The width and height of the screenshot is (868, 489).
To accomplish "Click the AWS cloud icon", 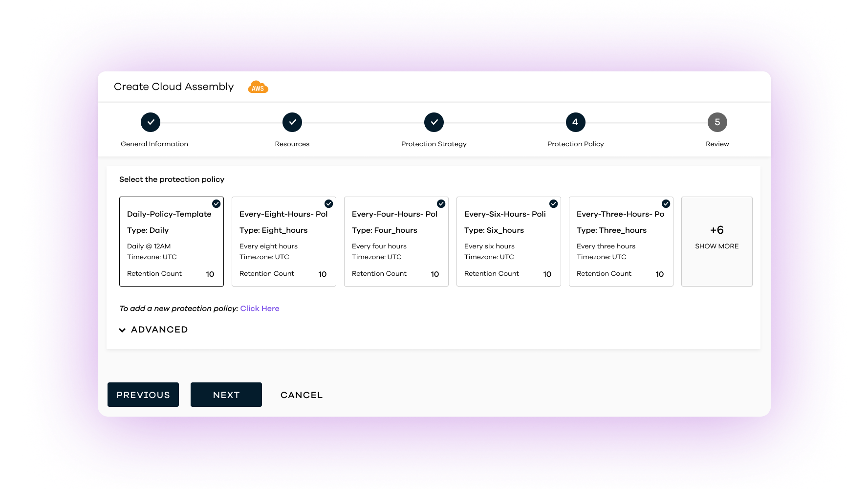I will [258, 87].
